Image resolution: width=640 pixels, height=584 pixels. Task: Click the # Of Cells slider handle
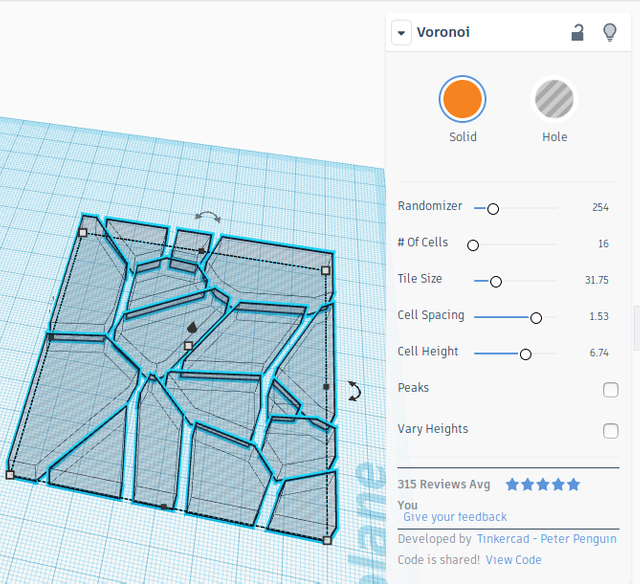tap(473, 245)
